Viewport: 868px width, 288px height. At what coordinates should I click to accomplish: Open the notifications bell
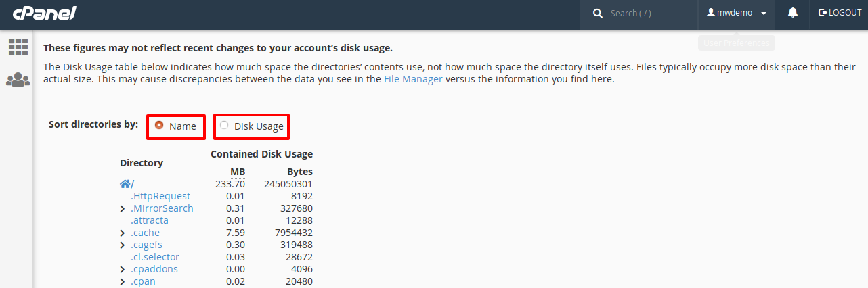tap(793, 13)
